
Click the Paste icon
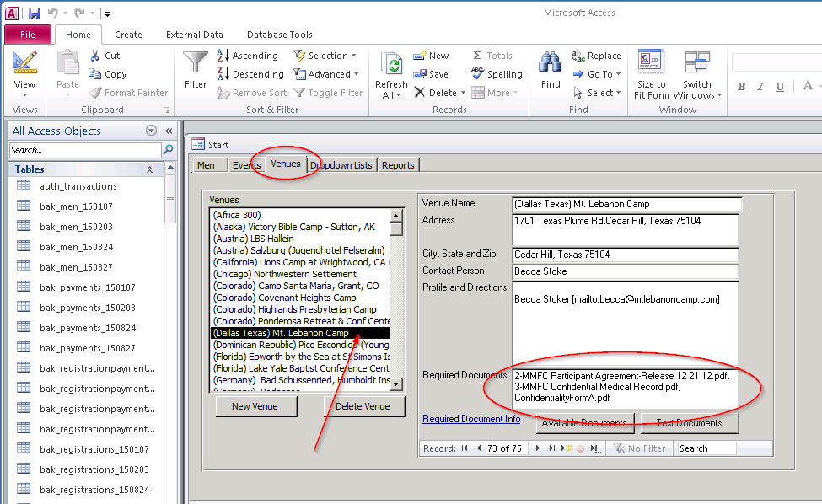point(67,63)
